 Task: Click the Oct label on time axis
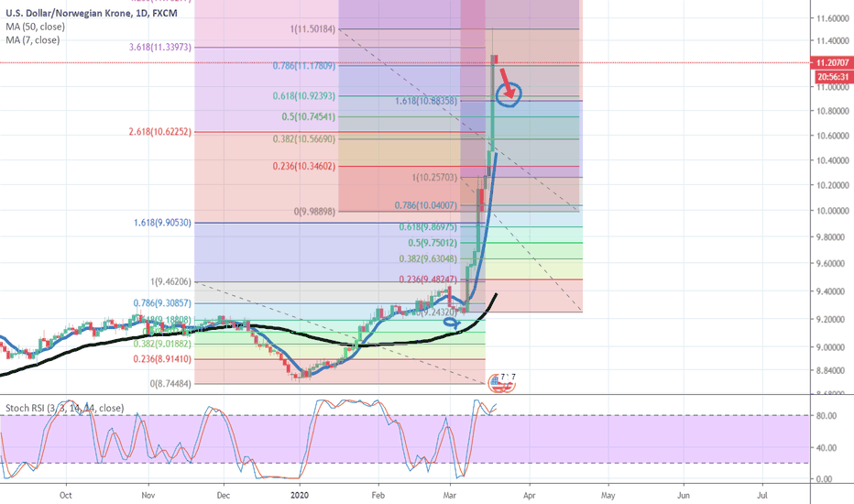coord(65,495)
